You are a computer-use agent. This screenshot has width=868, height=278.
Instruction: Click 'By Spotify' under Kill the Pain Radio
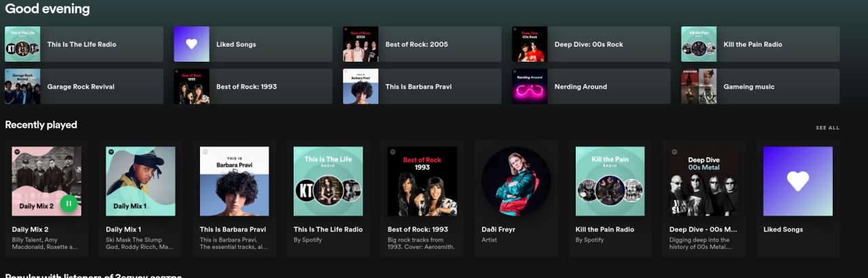pyautogui.click(x=589, y=240)
